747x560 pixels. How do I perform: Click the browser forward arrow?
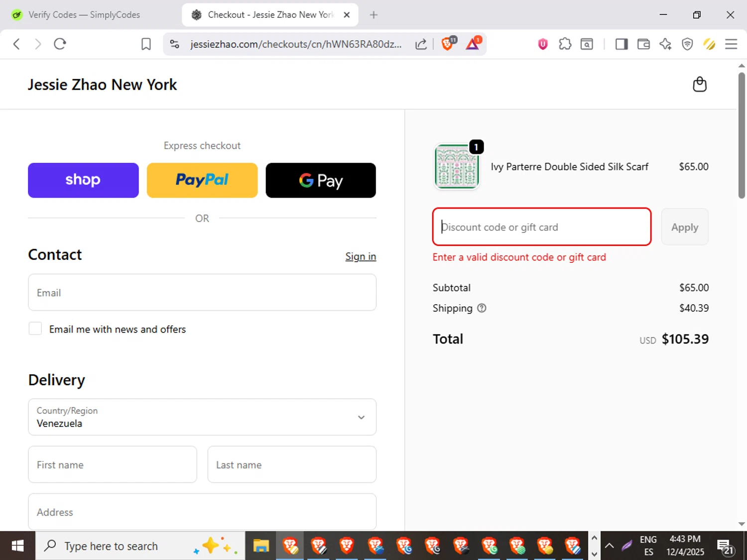click(38, 44)
